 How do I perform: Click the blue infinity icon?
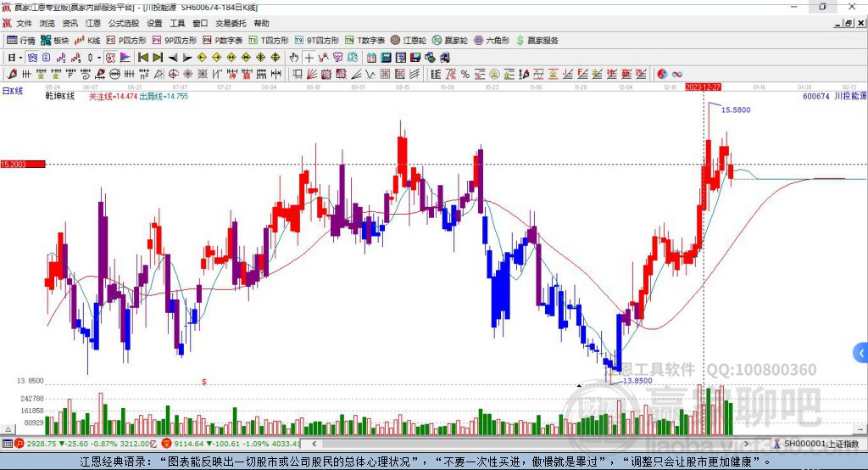[677, 75]
